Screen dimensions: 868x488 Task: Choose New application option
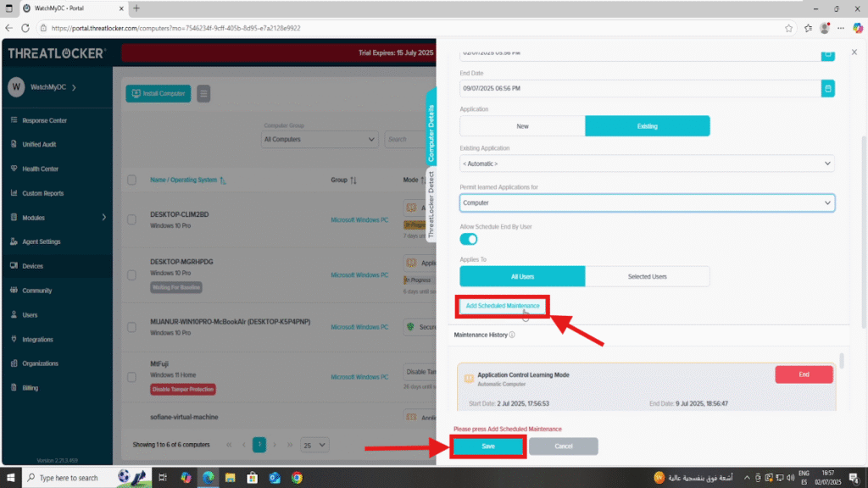pos(522,126)
